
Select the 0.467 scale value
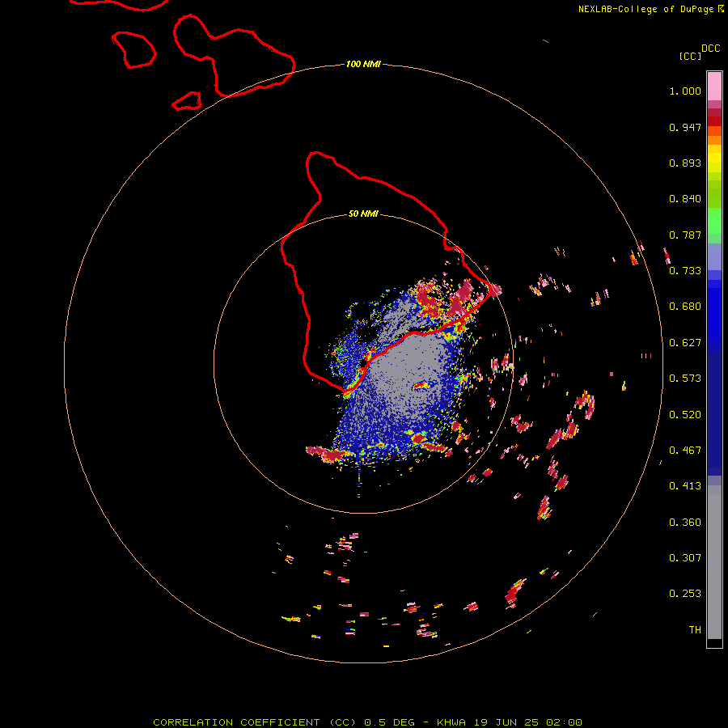point(685,451)
